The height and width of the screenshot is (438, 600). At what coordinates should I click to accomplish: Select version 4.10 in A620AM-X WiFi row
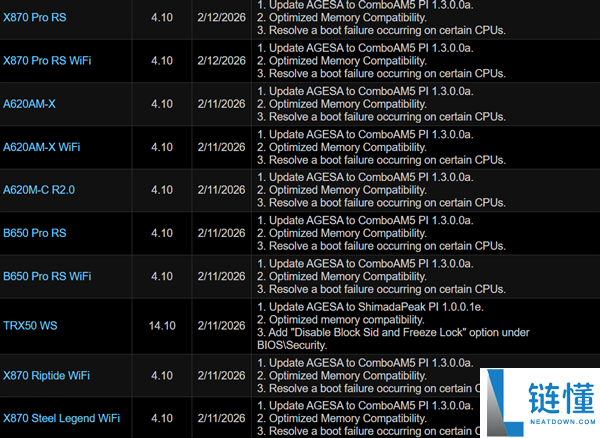coord(162,147)
